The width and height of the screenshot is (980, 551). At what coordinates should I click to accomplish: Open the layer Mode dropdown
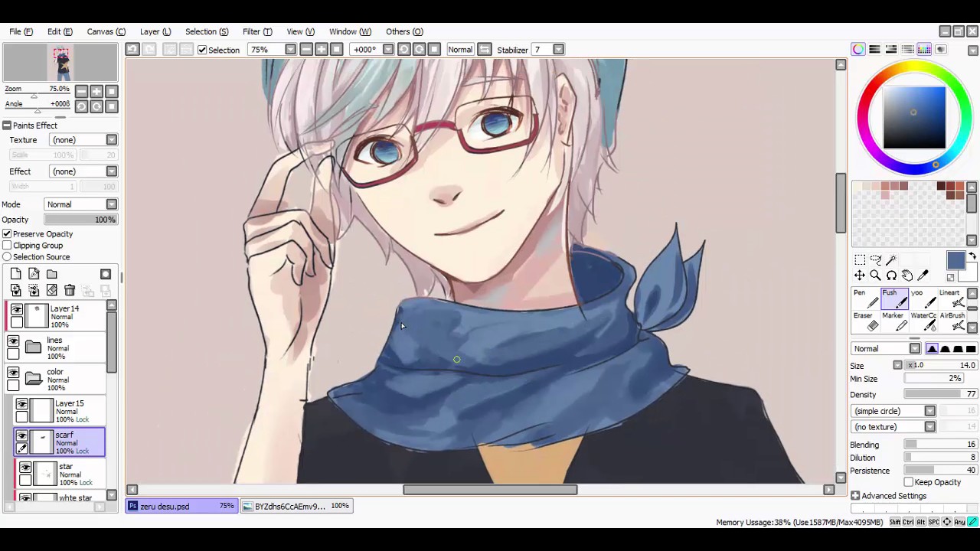(112, 204)
